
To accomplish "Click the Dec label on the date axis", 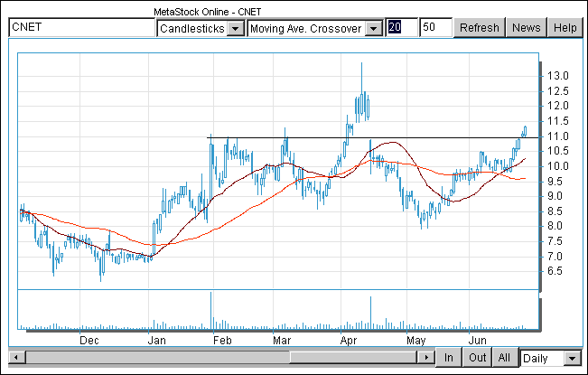I will [89, 341].
